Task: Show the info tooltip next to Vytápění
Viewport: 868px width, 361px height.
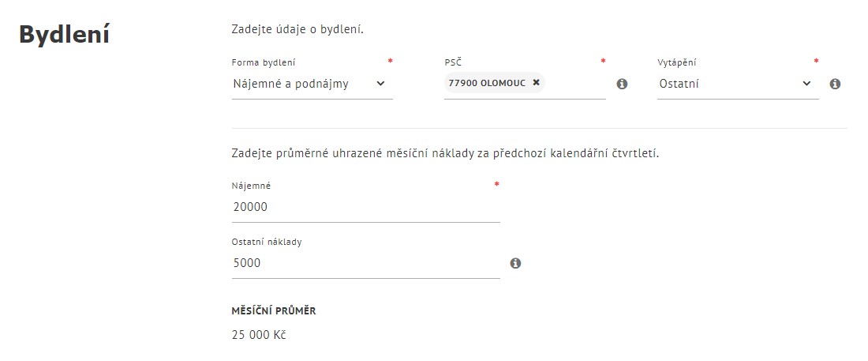Action: pyautogui.click(x=836, y=84)
